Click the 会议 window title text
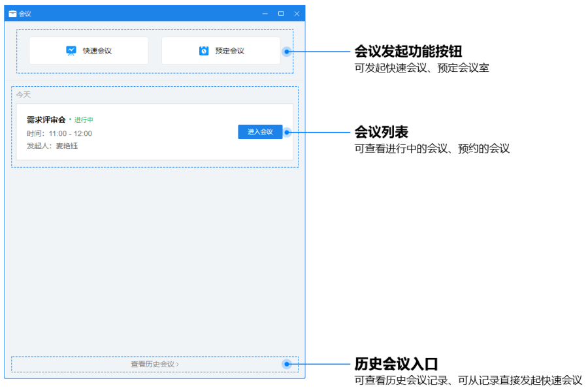This screenshot has width=588, height=390. (x=25, y=14)
